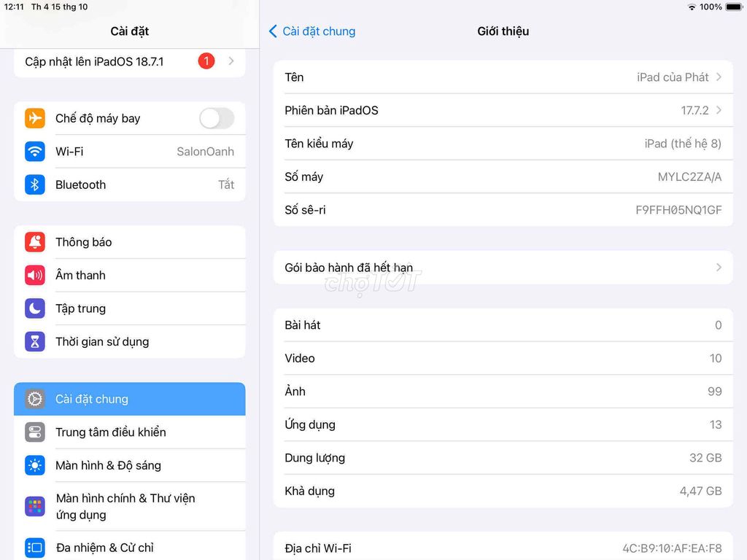Select Bluetooth in settings sidebar

coord(130,184)
